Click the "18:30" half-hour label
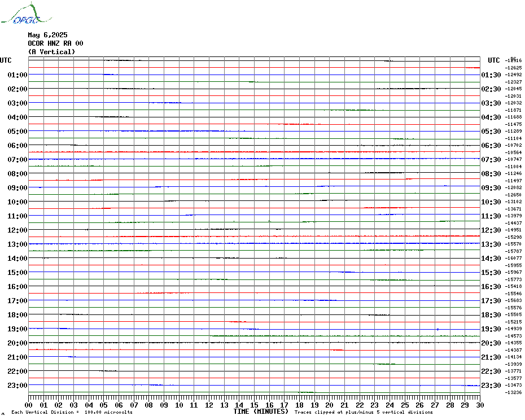The image size is (525, 420). (491, 315)
